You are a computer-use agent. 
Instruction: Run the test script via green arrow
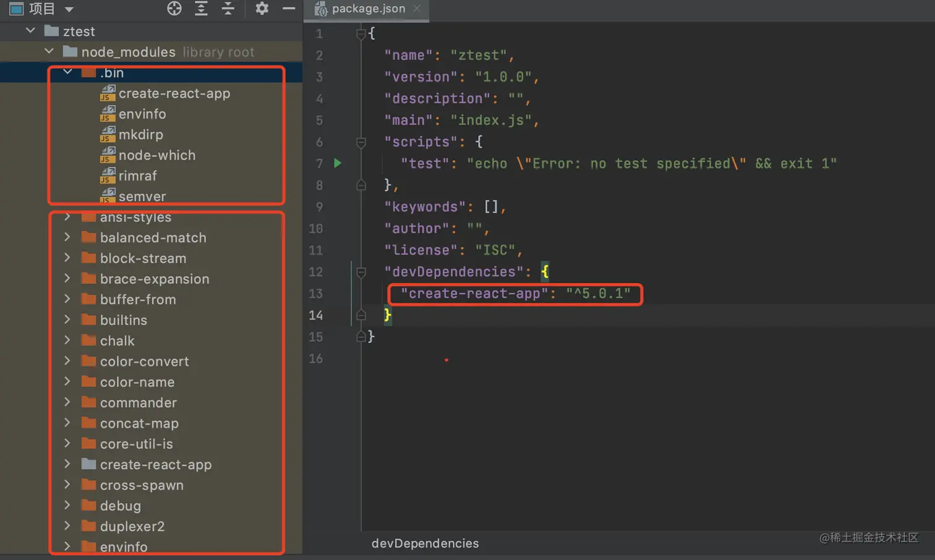[x=338, y=163]
